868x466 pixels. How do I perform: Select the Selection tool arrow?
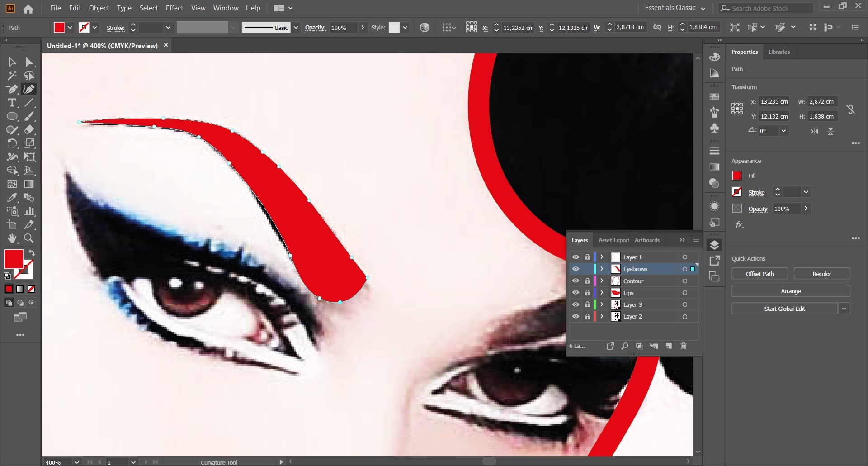tap(12, 62)
